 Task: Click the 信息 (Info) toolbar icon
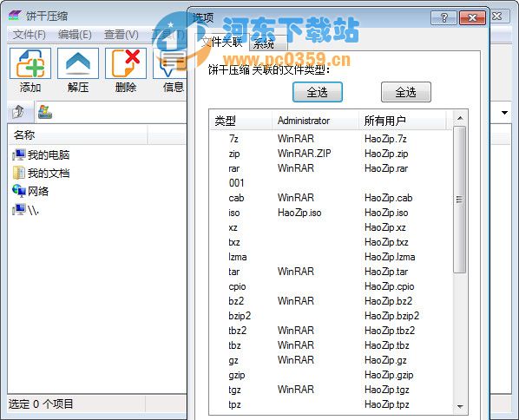[170, 63]
